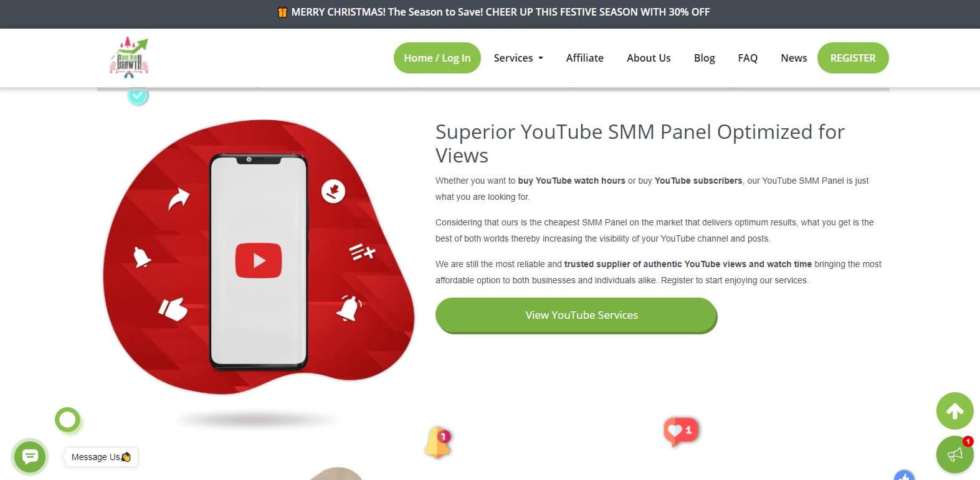
Task: Click the yellow bell notification icon
Action: 438,443
